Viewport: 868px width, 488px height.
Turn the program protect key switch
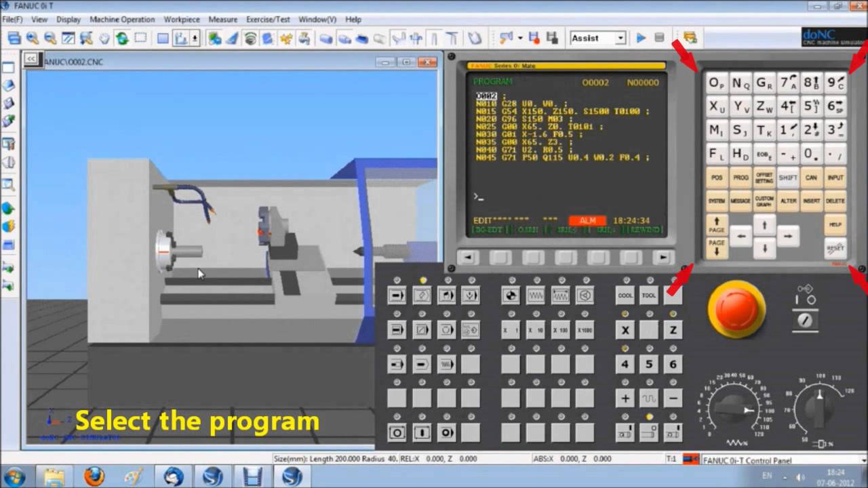click(x=806, y=321)
